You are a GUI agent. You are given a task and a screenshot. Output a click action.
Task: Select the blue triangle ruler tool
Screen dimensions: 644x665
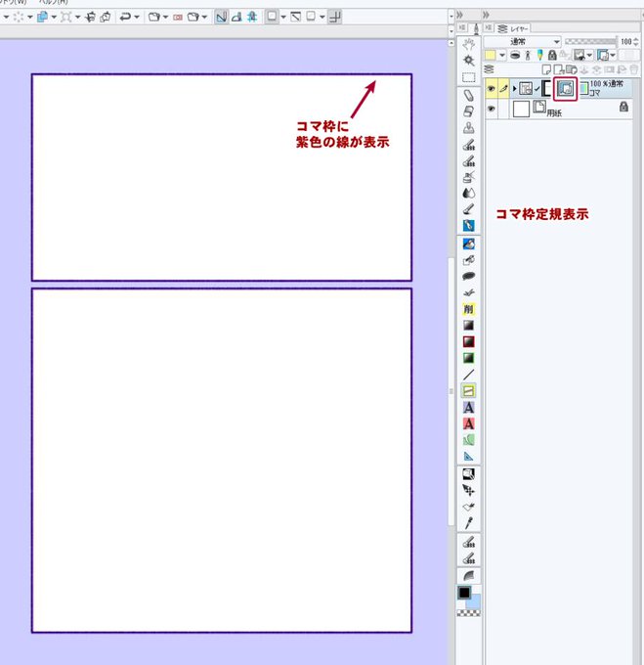click(469, 457)
